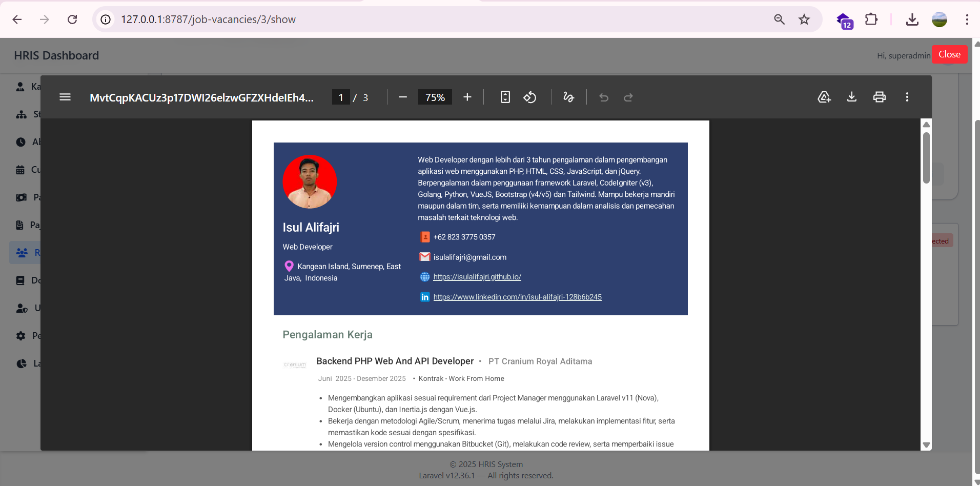
Task: Open the Chrome extensions puzzle icon
Action: [871, 19]
